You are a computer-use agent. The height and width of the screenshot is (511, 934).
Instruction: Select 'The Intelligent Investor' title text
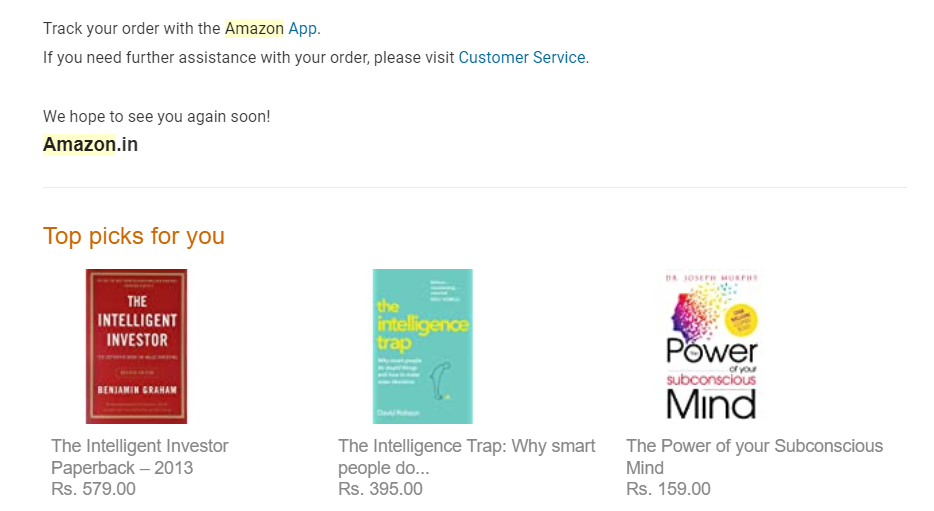pyautogui.click(x=140, y=446)
